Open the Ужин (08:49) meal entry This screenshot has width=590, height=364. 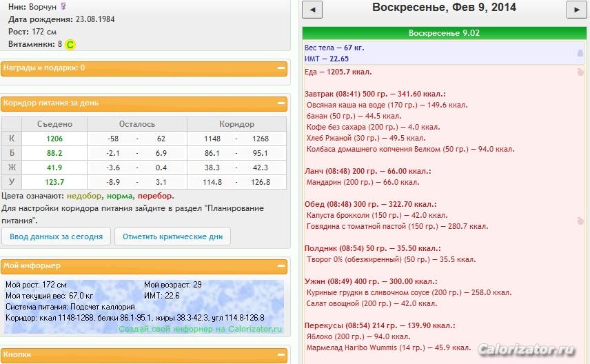[371, 281]
